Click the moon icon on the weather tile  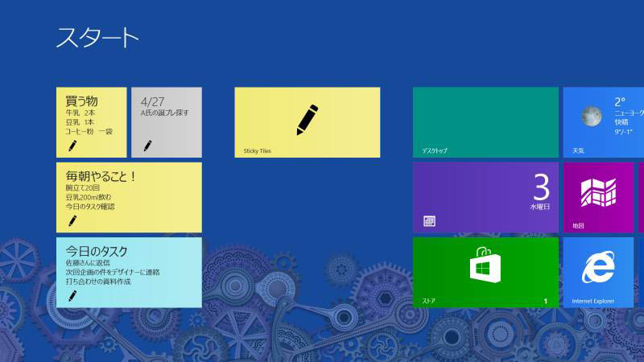click(x=592, y=117)
